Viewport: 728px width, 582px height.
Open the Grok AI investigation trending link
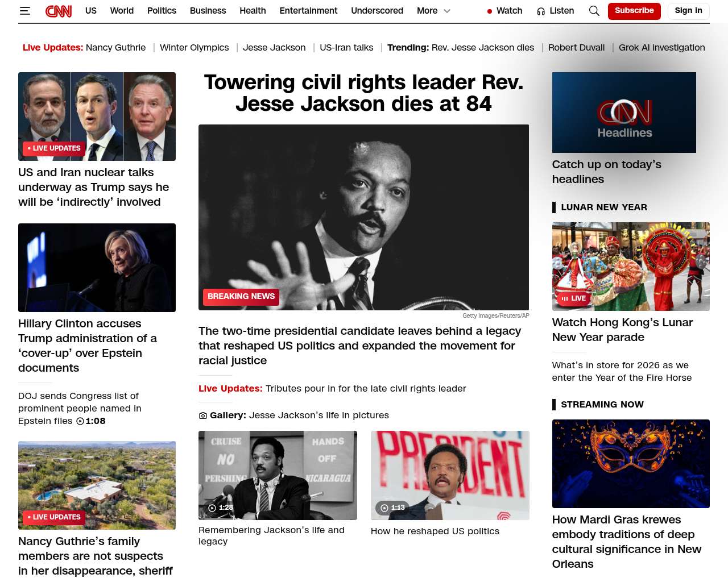coord(661,48)
